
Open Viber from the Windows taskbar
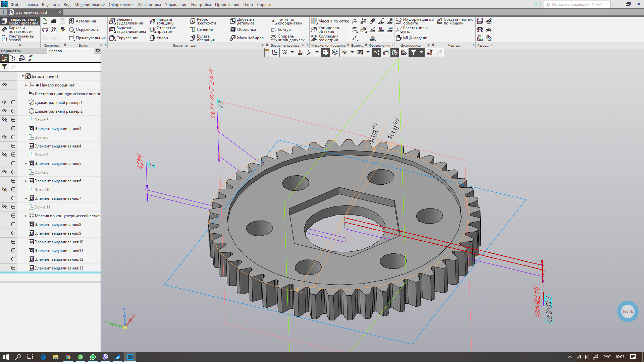105,357
